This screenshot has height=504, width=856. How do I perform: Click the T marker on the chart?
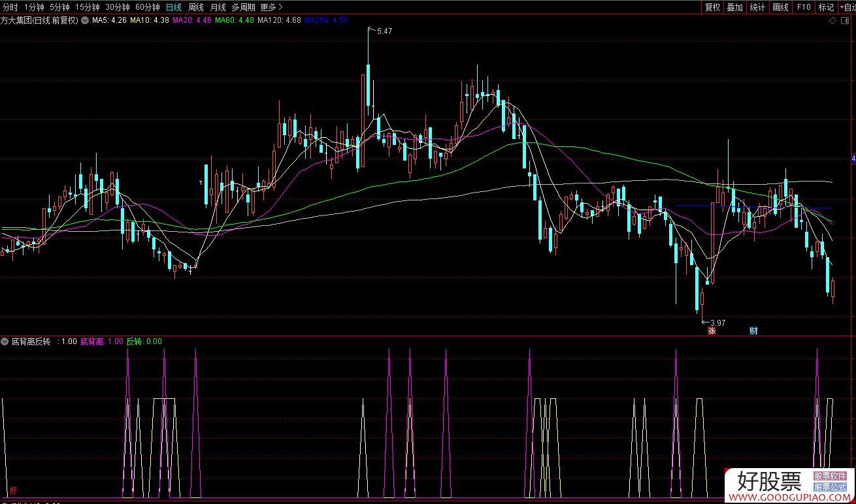(x=201, y=182)
